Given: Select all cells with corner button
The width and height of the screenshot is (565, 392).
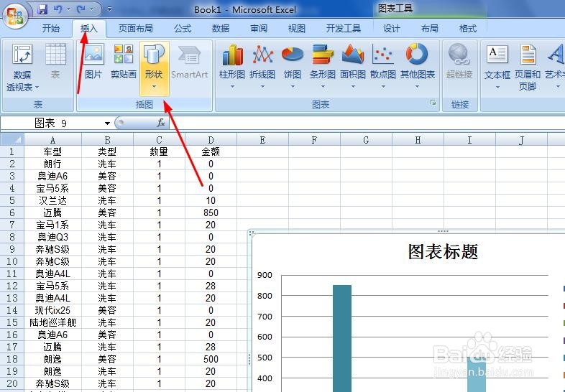Looking at the screenshot, I should click(x=12, y=139).
